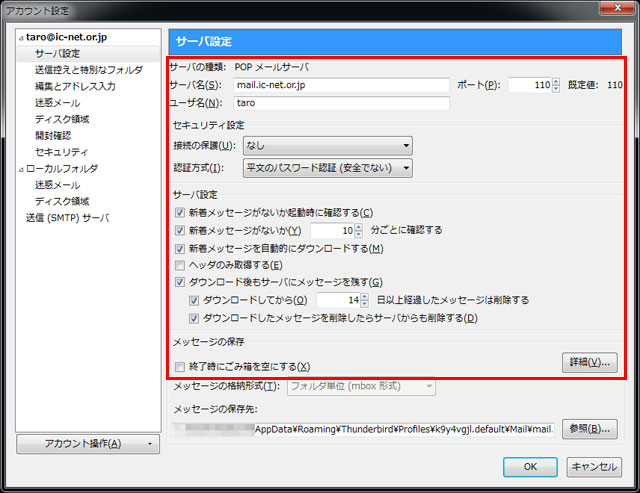Open the アカウント操作 dropdown button
Image resolution: width=640 pixels, height=493 pixels.
(x=88, y=443)
